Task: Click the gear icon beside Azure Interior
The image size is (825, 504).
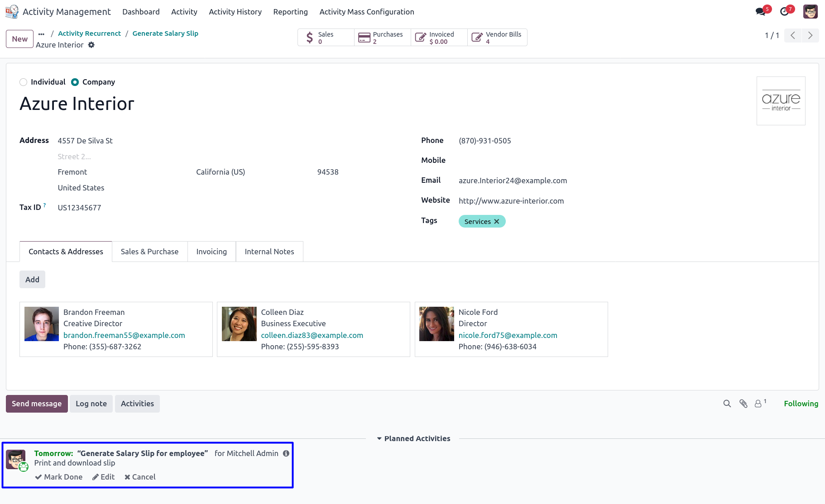Action: coord(91,45)
